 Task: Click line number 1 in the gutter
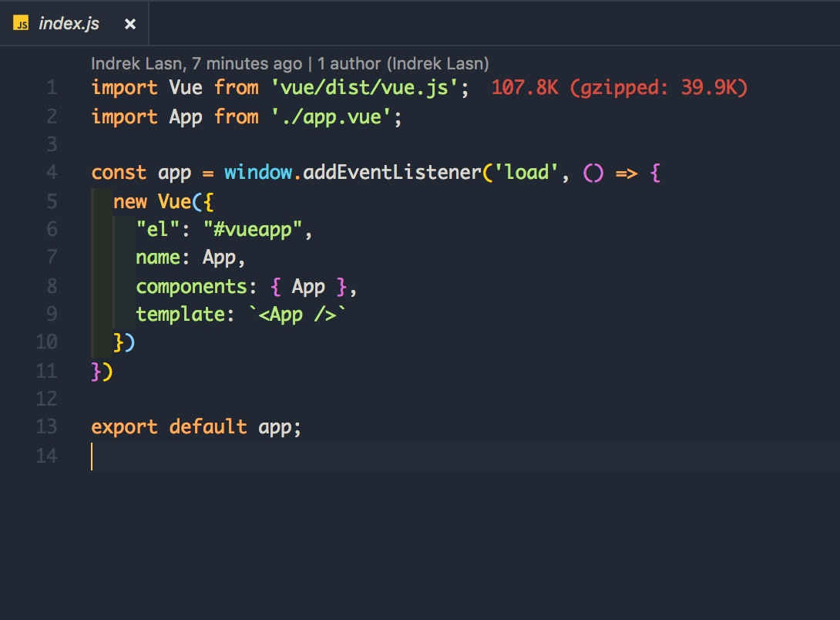tap(52, 87)
